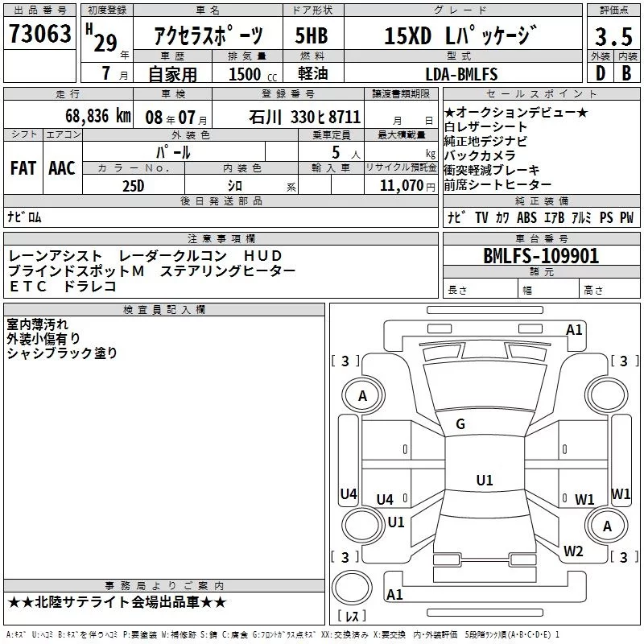644x644 pixels.
Task: Click the note レーンアシスト
Action: click(55, 256)
